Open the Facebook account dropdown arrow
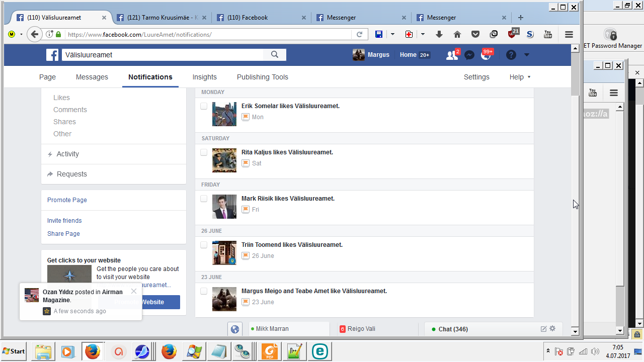The width and height of the screenshot is (644, 362). pyautogui.click(x=527, y=55)
